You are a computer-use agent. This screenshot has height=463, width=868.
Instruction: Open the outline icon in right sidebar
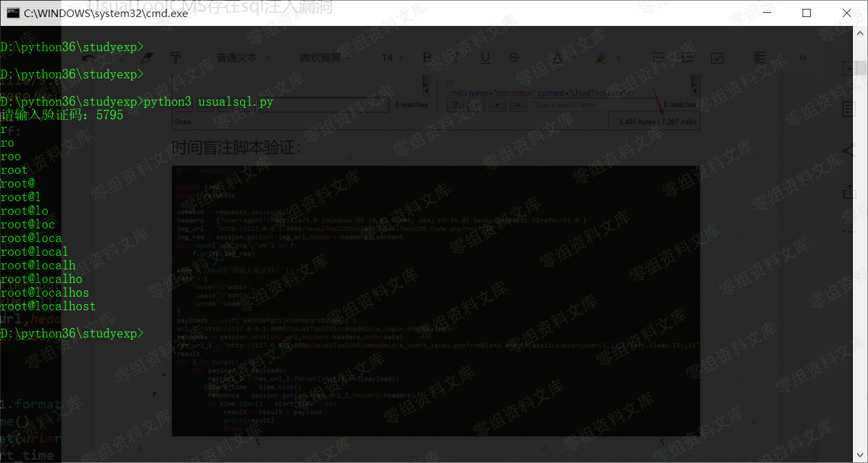pos(849,109)
